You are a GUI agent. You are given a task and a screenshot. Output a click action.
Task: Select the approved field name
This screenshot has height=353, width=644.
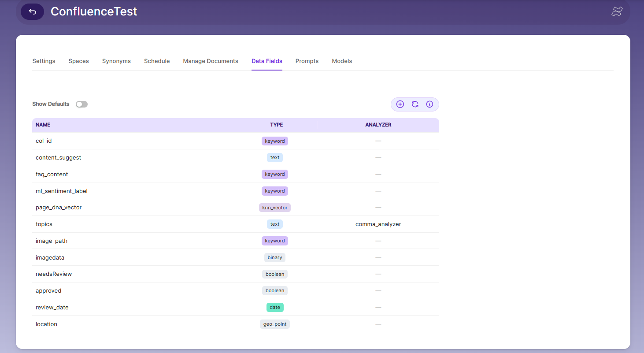point(48,291)
